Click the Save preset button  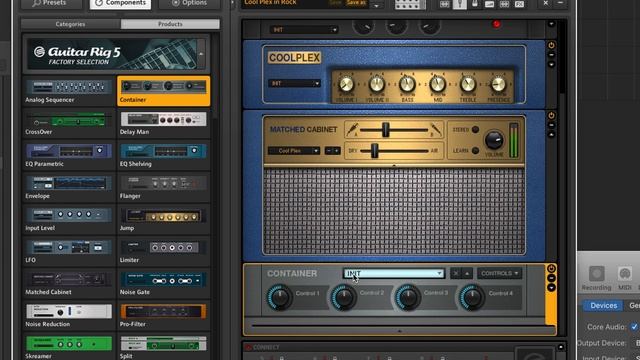click(335, 2)
